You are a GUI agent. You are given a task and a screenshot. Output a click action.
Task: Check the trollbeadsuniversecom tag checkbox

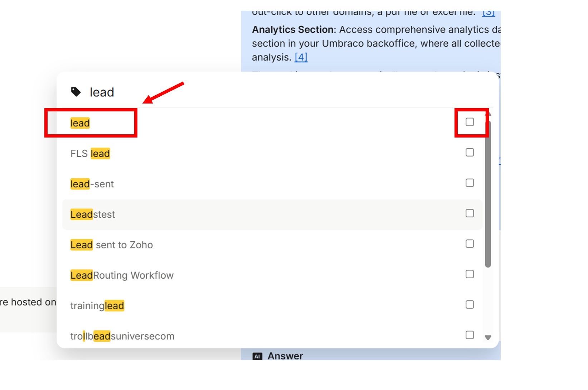[x=470, y=335]
